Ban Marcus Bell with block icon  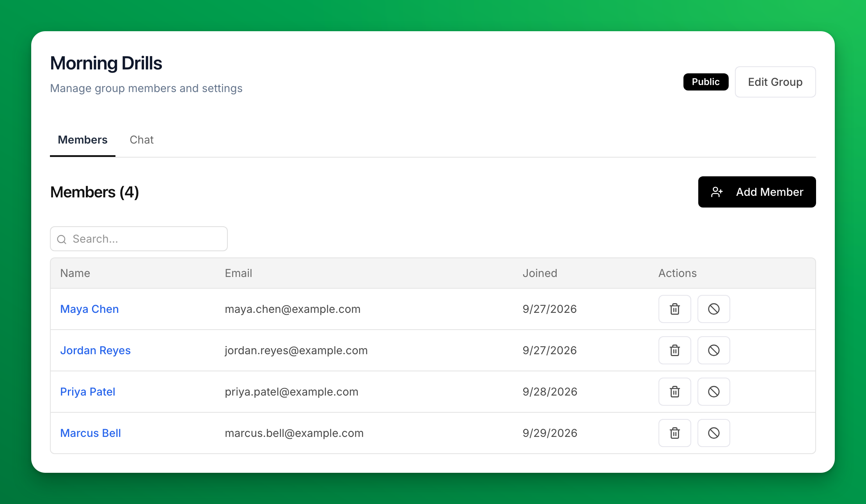[713, 433]
